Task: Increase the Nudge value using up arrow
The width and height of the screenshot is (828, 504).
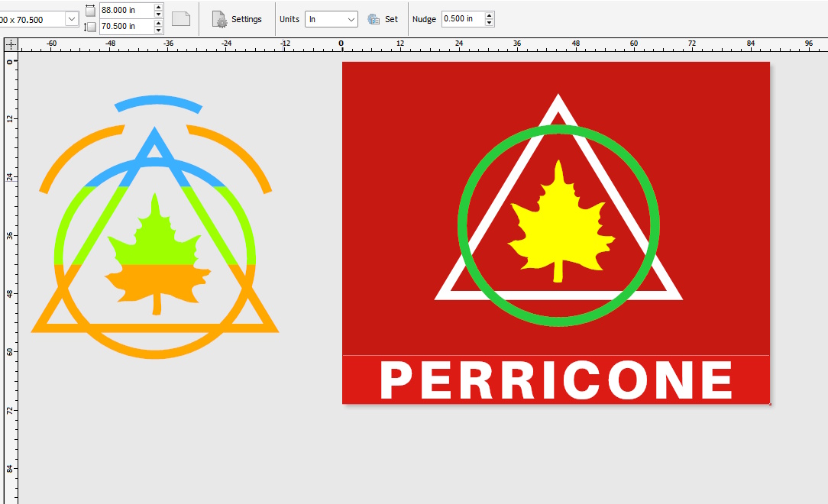Action: (489, 15)
